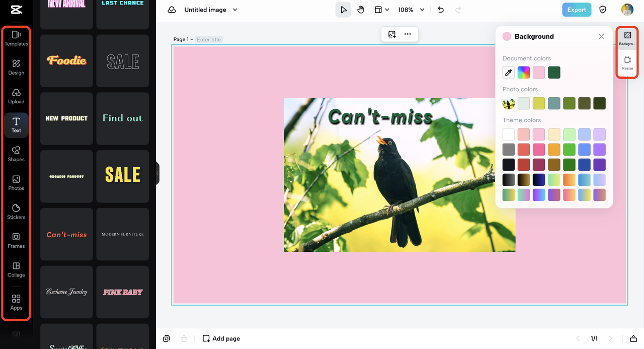The height and width of the screenshot is (349, 644).
Task: Open the Photos sidebar panel
Action: tap(16, 183)
